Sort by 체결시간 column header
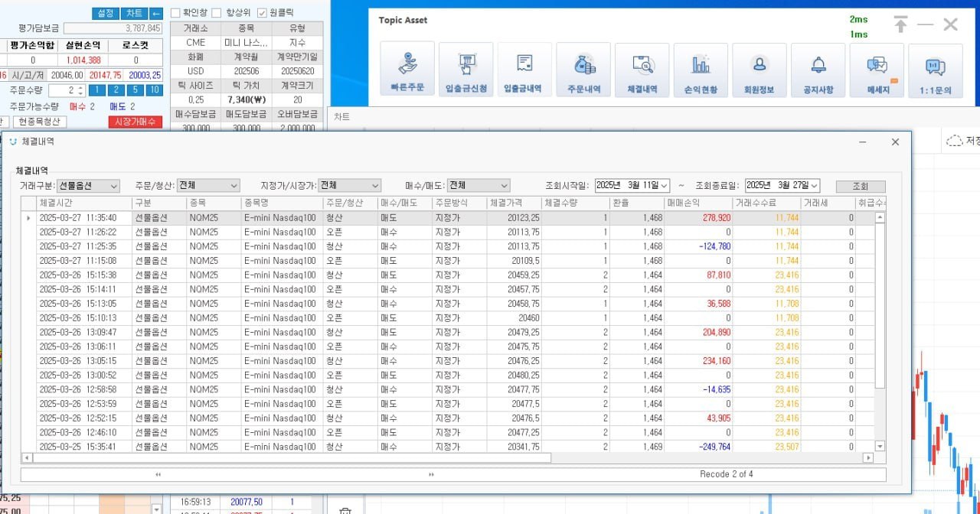The height and width of the screenshot is (514, 980). click(x=83, y=203)
